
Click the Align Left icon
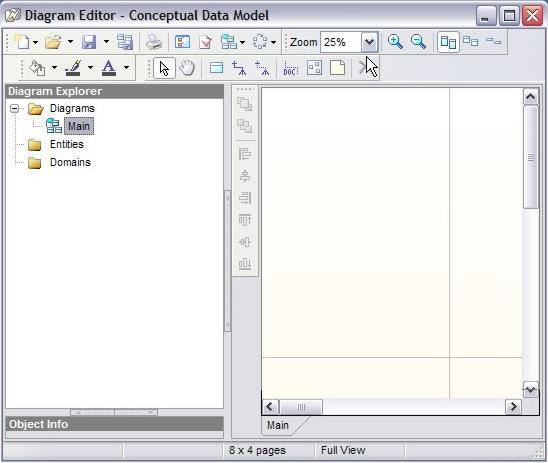[x=245, y=154]
